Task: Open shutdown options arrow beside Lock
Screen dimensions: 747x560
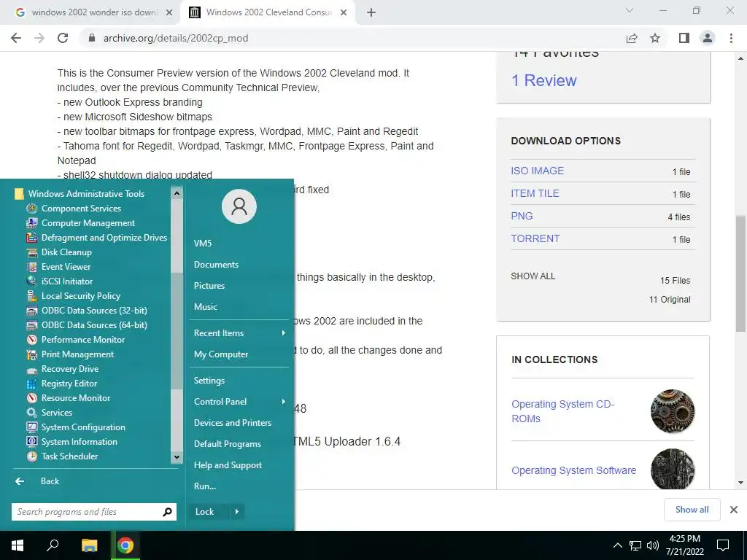Action: (237, 512)
